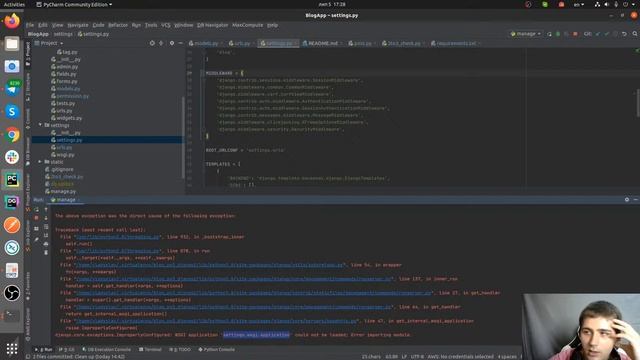Toggle the Favorites side tool window
The height and width of the screenshot is (360, 640).
coord(28,287)
